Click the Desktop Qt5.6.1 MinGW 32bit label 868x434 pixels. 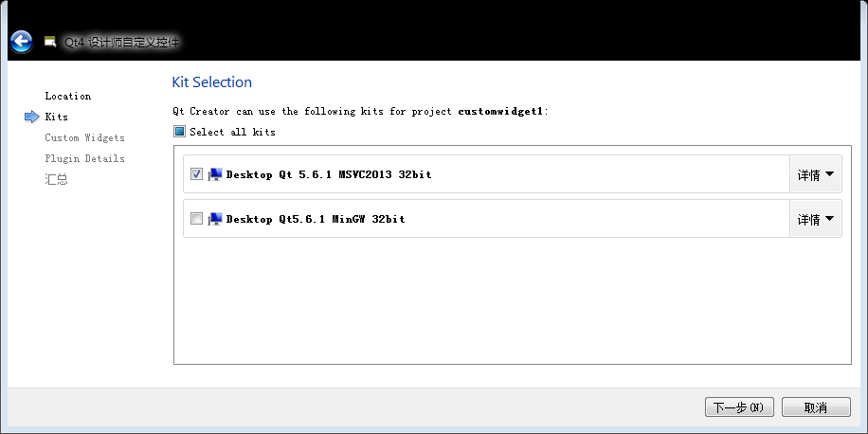click(x=316, y=219)
